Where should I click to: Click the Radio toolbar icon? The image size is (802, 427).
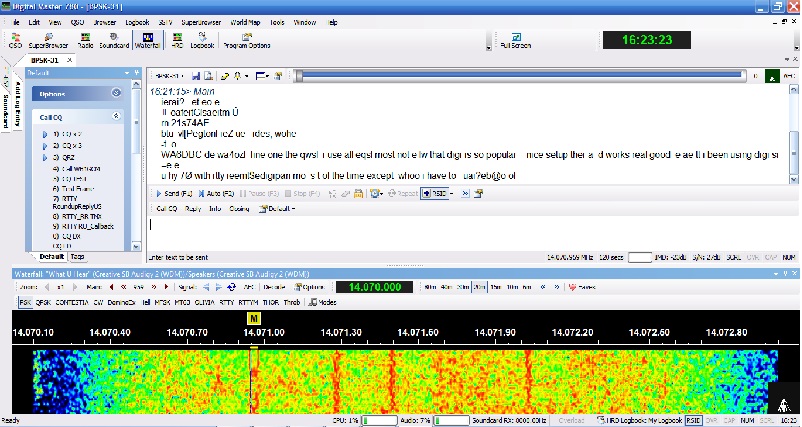[x=86, y=40]
